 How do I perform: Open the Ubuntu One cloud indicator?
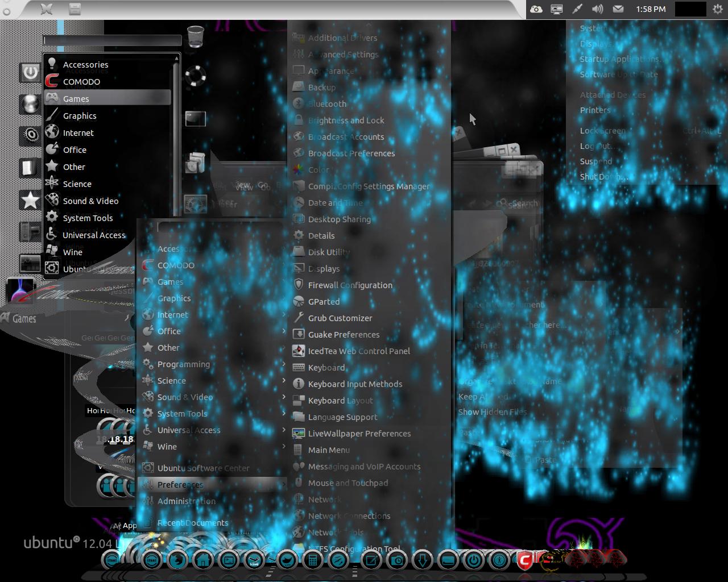pyautogui.click(x=536, y=9)
